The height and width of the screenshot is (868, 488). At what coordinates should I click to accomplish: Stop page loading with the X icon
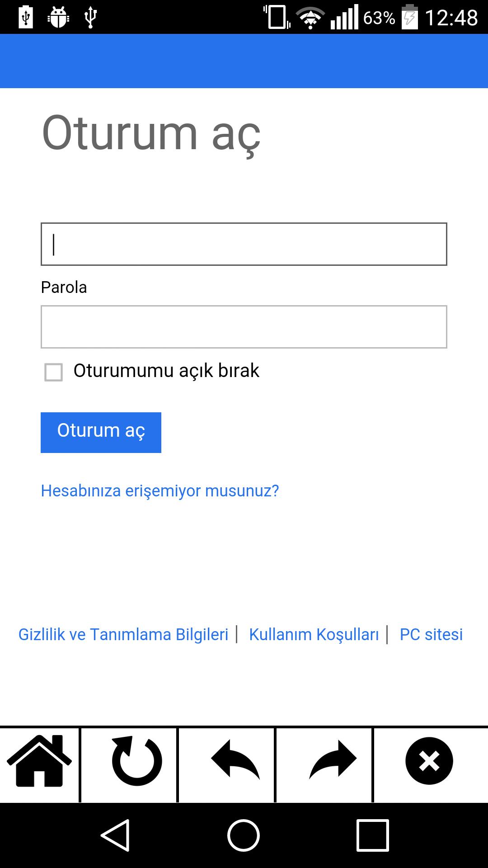point(428,761)
